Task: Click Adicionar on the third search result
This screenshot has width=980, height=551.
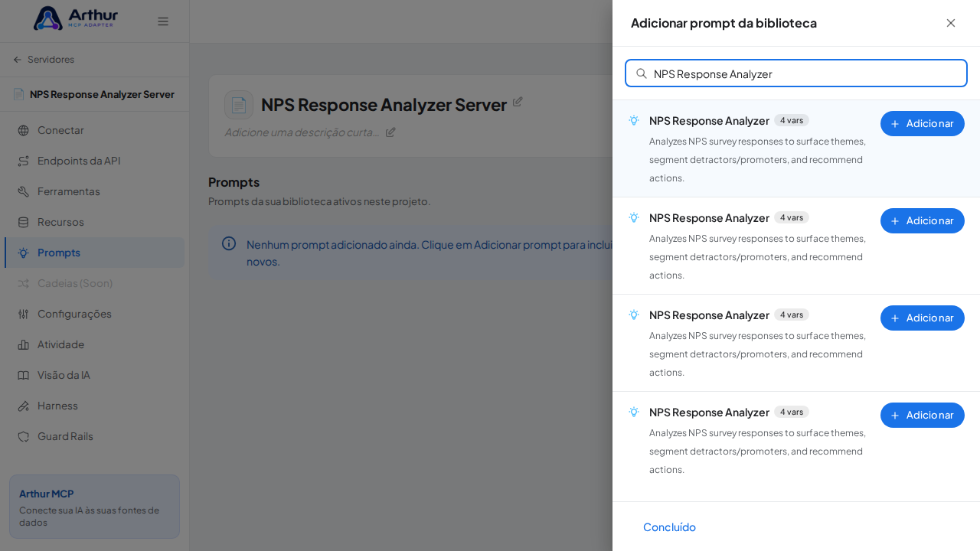Action: pos(923,318)
